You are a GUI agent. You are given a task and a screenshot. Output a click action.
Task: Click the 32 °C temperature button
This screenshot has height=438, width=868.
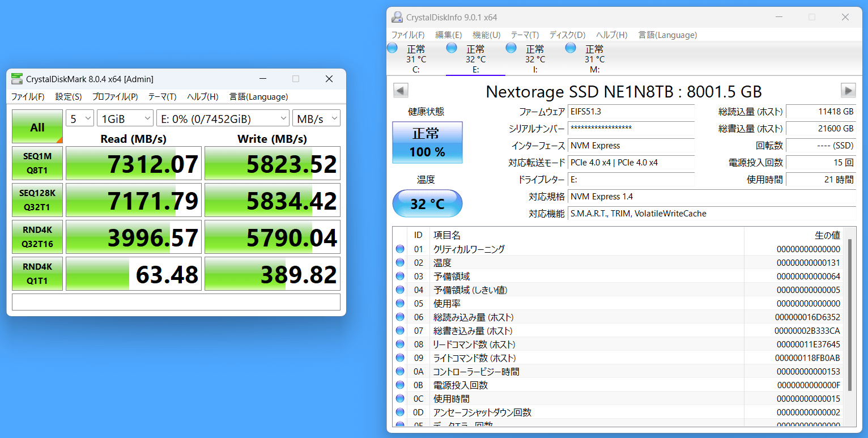pos(428,203)
